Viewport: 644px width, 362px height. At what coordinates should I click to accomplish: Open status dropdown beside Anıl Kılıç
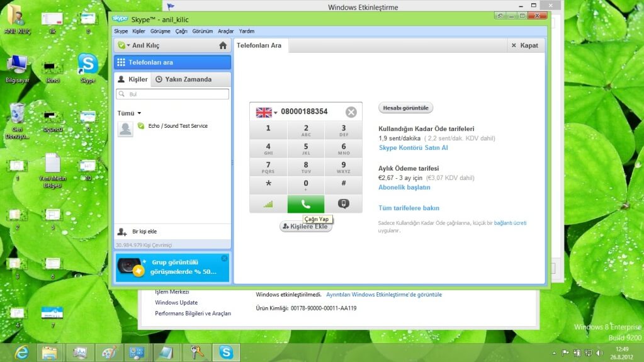[x=124, y=45]
